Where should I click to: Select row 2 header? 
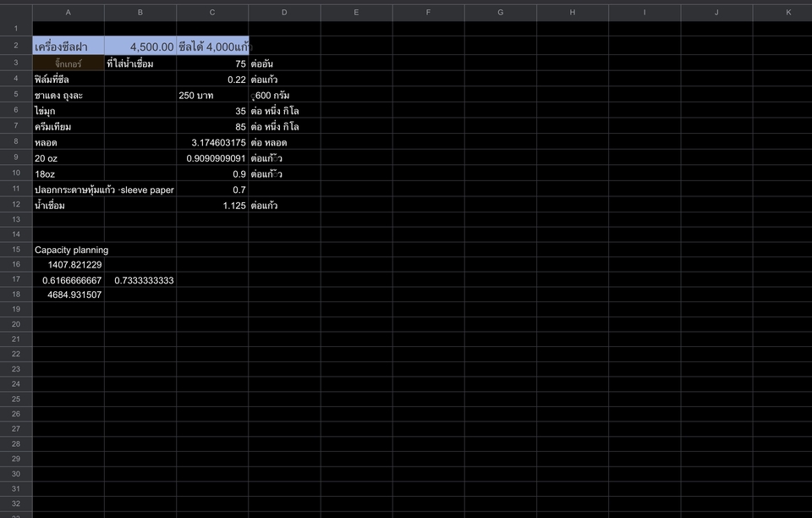[x=16, y=46]
